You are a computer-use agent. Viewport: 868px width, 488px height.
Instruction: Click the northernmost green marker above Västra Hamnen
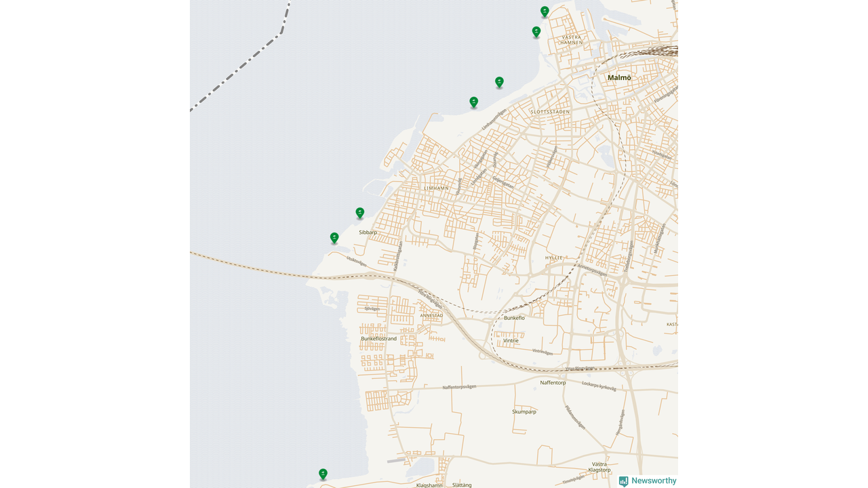coord(545,12)
